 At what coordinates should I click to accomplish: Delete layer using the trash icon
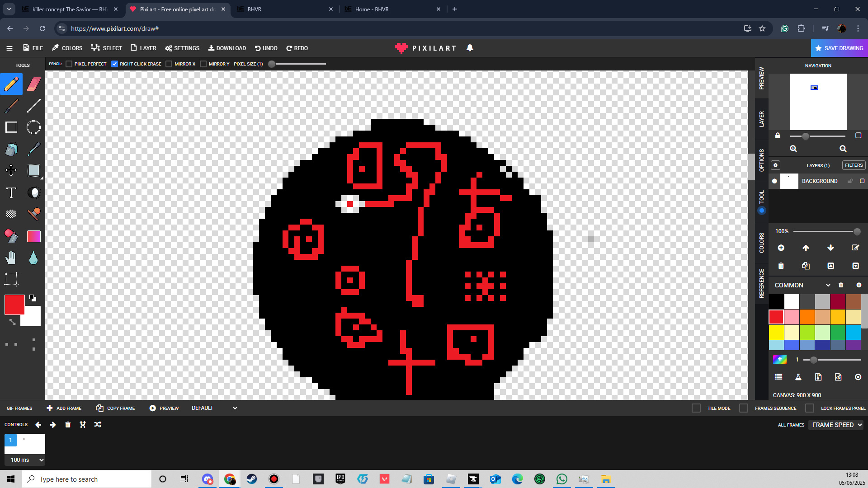click(781, 266)
